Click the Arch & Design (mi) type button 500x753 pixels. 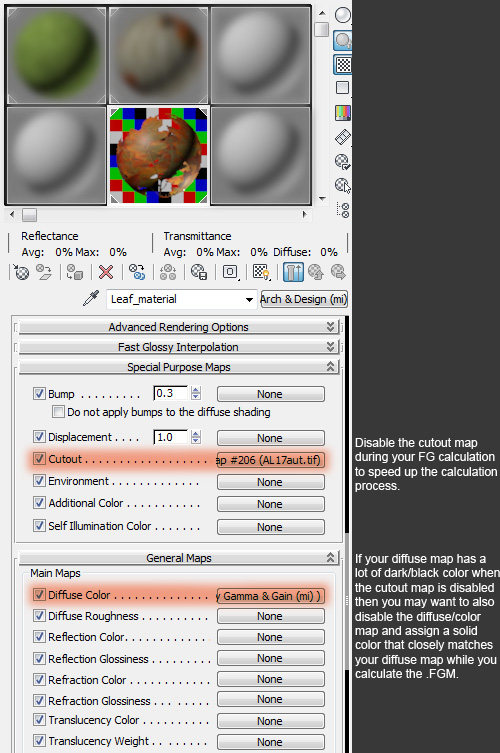(x=304, y=299)
